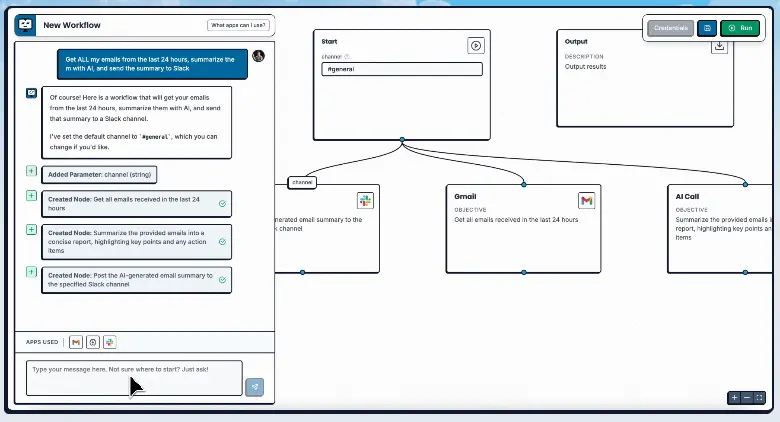The image size is (780, 422).
Task: Click the AI Call node's bottom output connector
Action: point(745,273)
